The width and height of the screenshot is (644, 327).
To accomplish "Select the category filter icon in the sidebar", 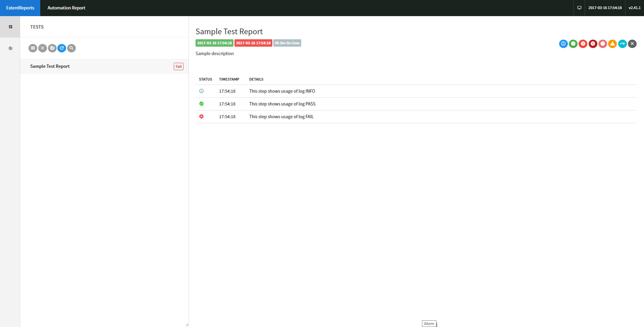I will [x=10, y=48].
